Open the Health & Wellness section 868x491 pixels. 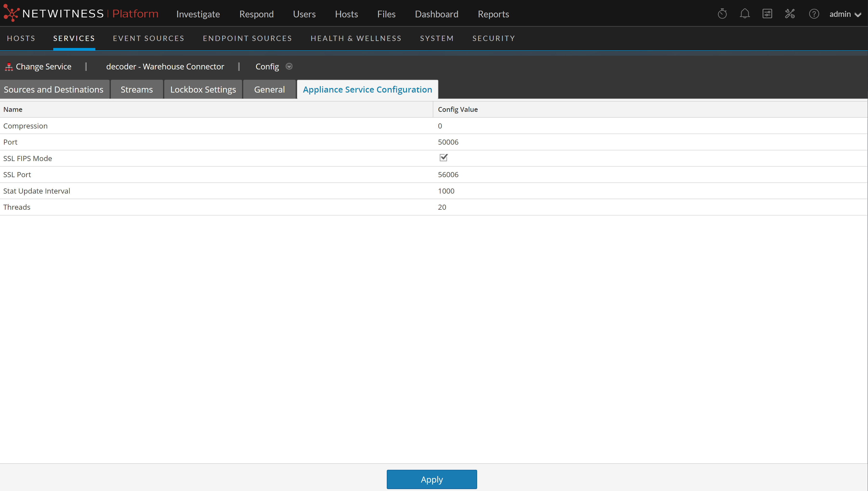(356, 38)
